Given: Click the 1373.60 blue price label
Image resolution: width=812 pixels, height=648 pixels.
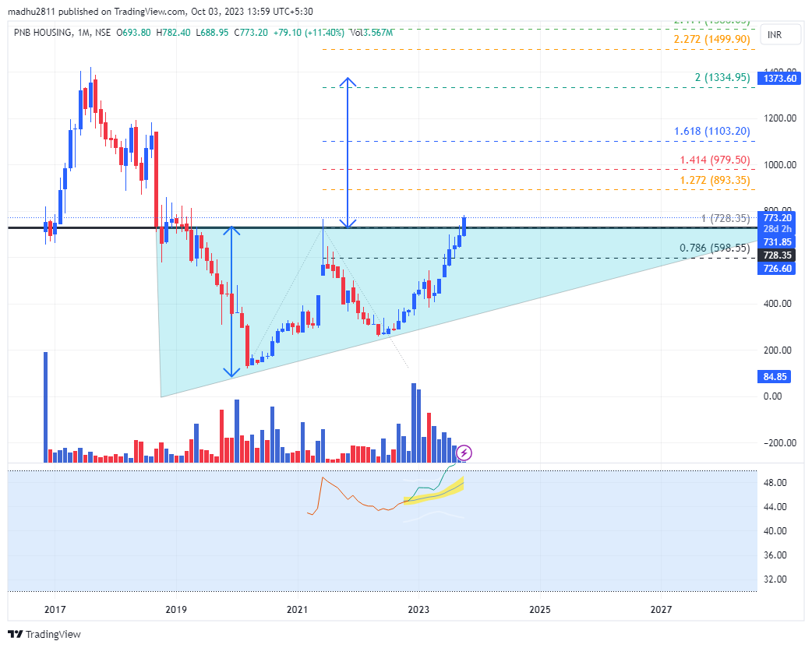Looking at the screenshot, I should coord(778,79).
